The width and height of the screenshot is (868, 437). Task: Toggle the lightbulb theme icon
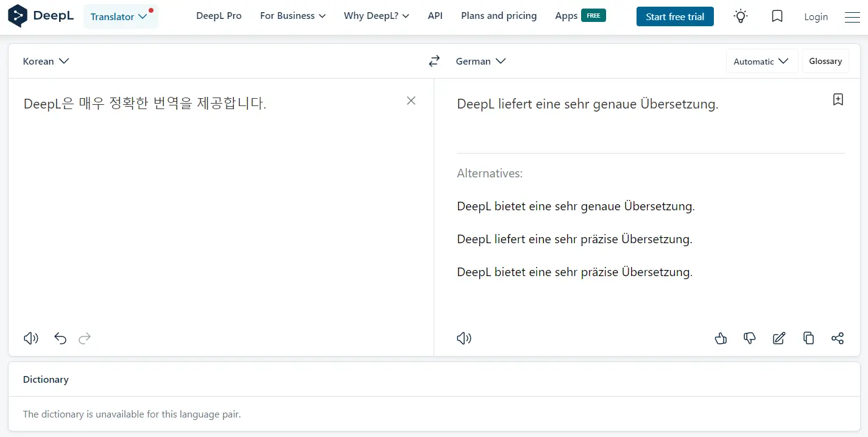tap(741, 16)
